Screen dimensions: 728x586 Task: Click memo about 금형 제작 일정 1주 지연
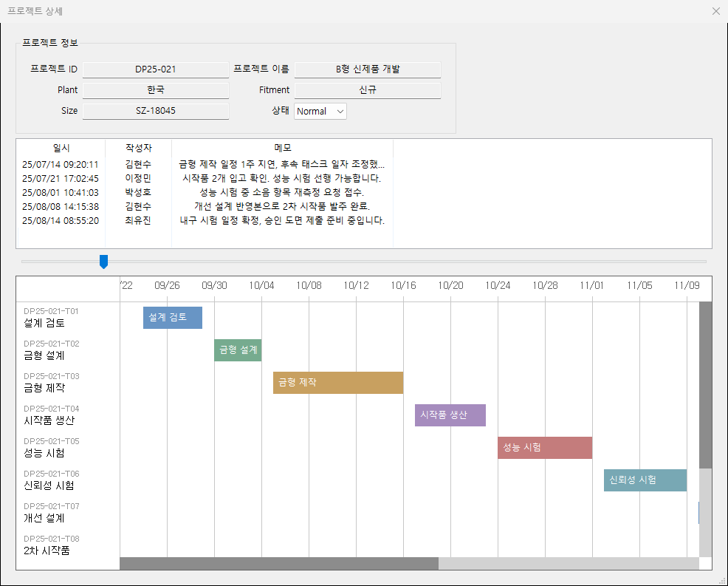click(282, 165)
